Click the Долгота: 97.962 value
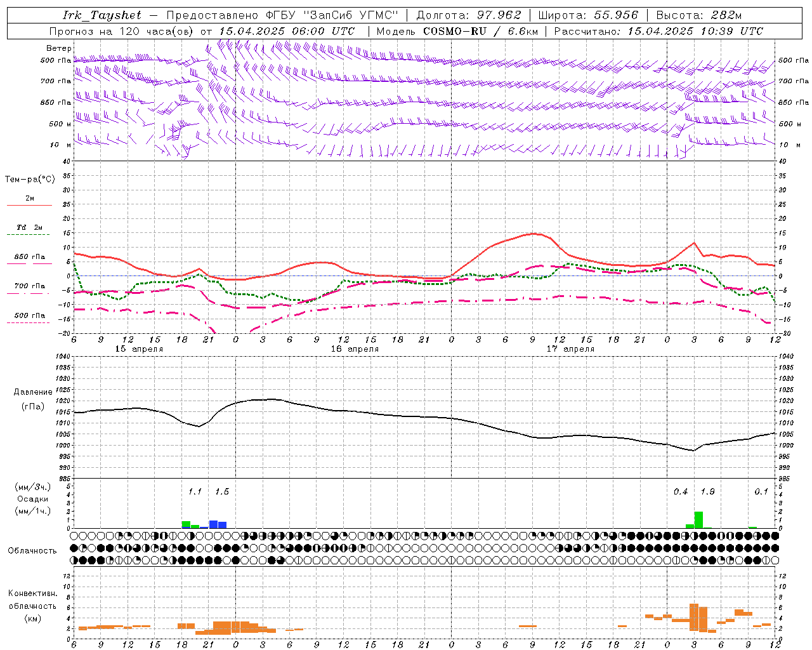 (468, 15)
